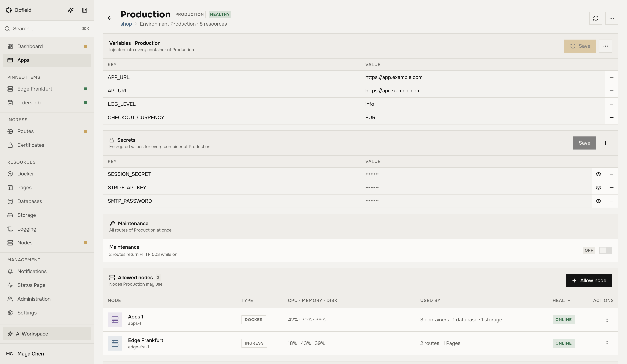Open Notifications in sidebar
Viewport: 627px width, 364px height.
(47, 271)
